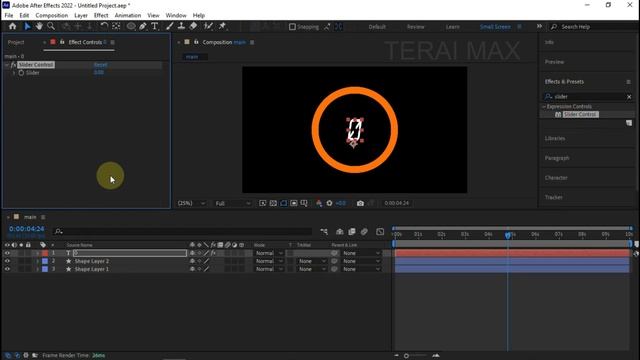640x360 pixels.
Task: Open the Effect menu
Action: [101, 15]
